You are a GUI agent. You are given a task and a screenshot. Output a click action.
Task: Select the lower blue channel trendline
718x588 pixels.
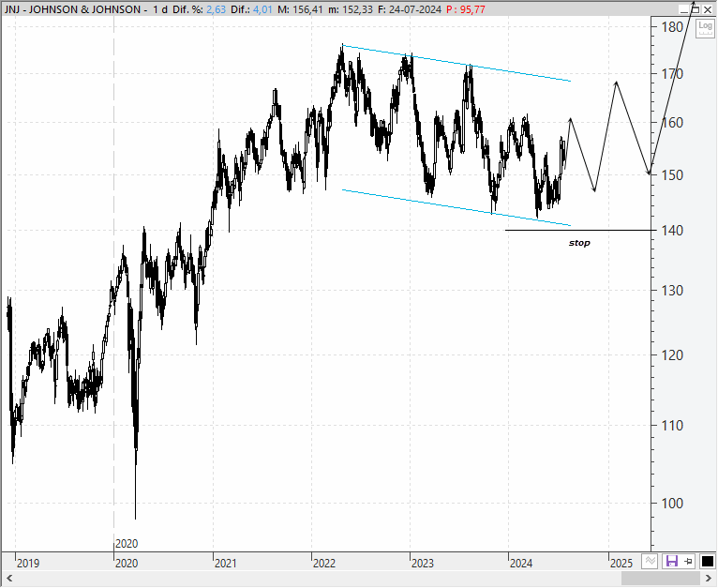point(457,207)
